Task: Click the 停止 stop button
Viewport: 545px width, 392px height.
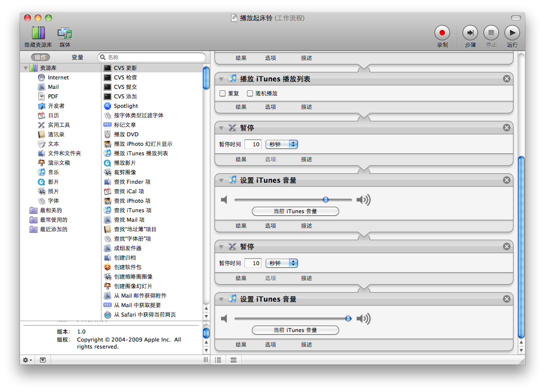Action: [x=491, y=33]
